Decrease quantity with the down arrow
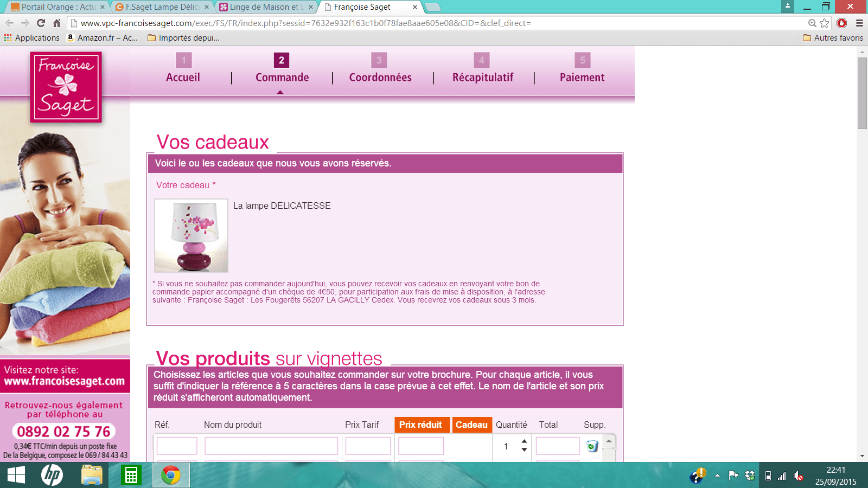 pos(524,450)
